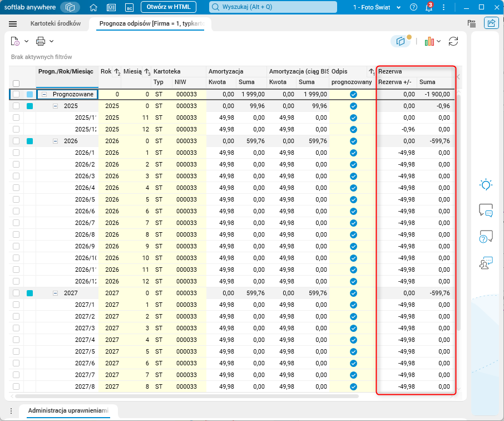Open the Administracja uprawnieniami bottom tab

(68, 411)
